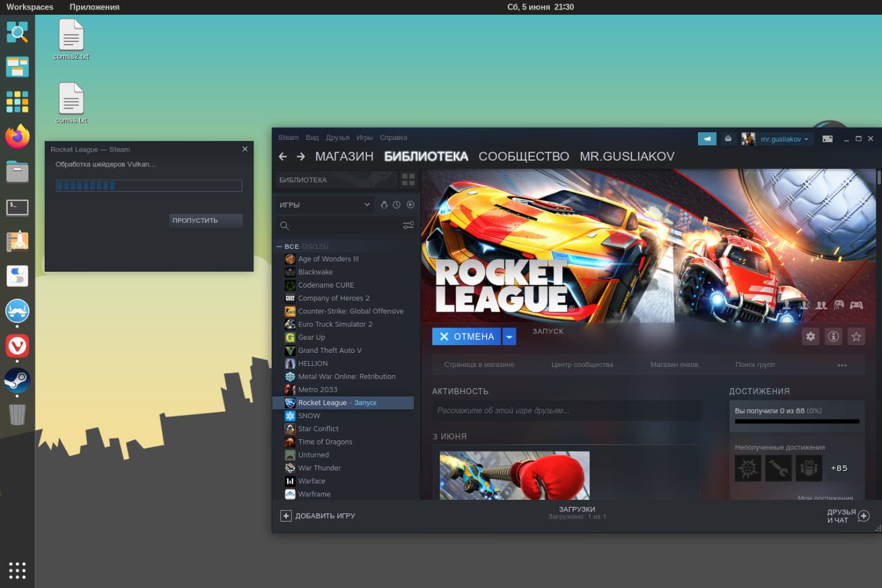
Task: Open Rocket League settings gear icon
Action: pos(811,336)
